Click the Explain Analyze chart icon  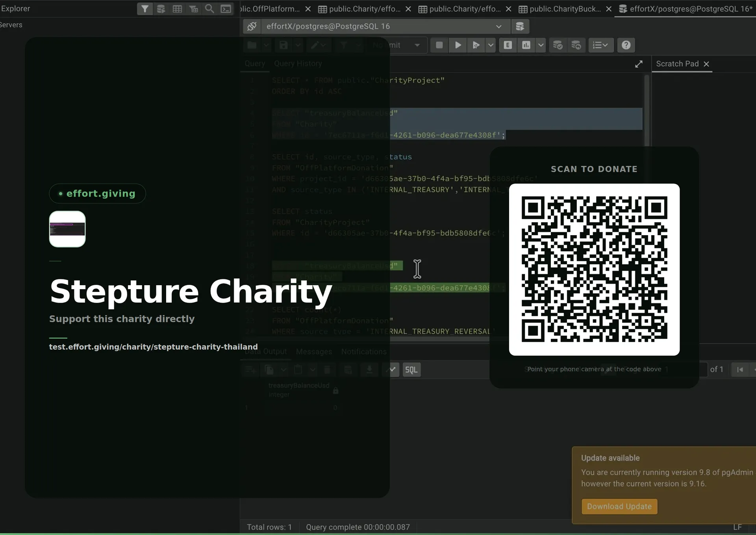(x=526, y=45)
